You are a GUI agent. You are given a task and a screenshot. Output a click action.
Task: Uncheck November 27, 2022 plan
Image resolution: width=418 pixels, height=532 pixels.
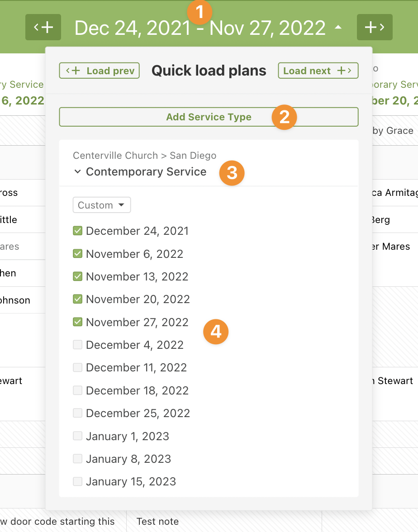pyautogui.click(x=78, y=322)
